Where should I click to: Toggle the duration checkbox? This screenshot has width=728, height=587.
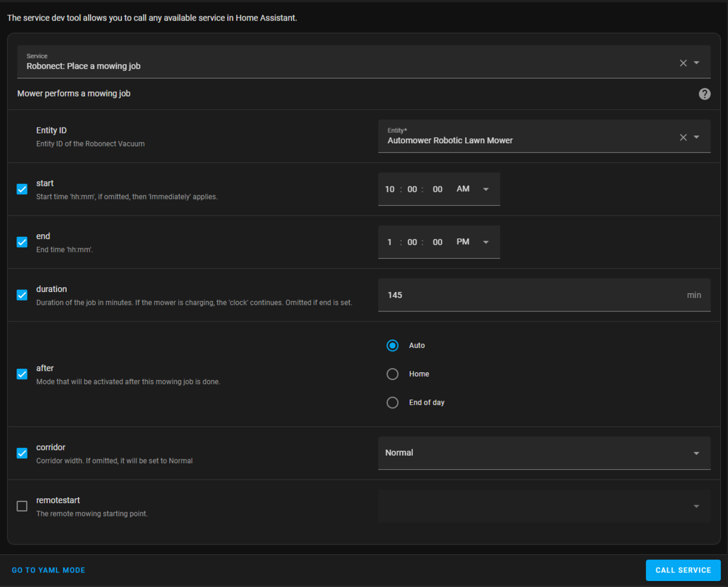click(x=22, y=295)
